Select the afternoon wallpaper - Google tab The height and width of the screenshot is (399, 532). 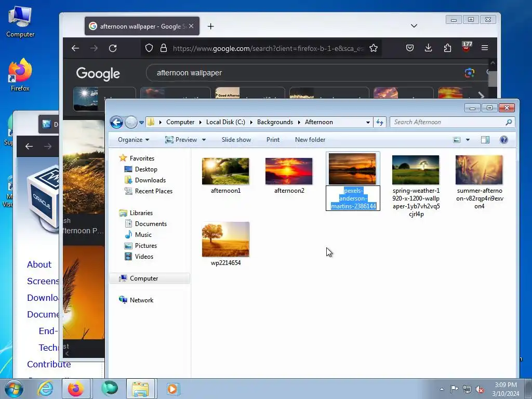click(x=142, y=26)
